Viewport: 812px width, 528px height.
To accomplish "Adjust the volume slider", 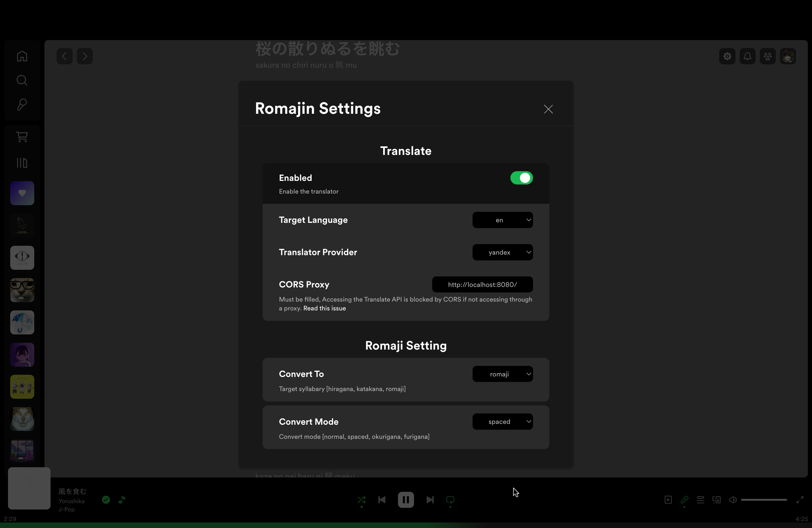I will [764, 500].
